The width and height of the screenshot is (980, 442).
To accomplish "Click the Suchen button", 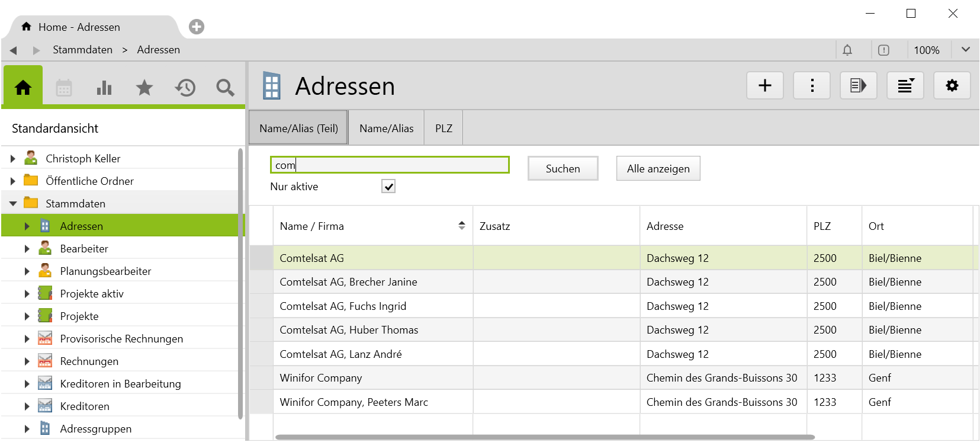I will [x=563, y=169].
